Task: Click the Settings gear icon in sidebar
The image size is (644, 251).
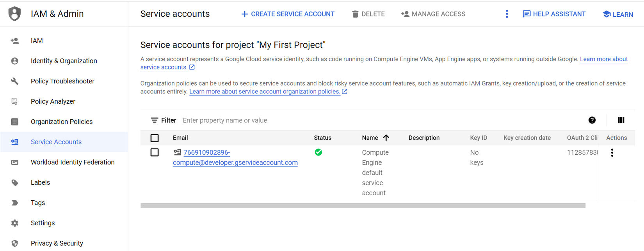Action: click(x=15, y=223)
